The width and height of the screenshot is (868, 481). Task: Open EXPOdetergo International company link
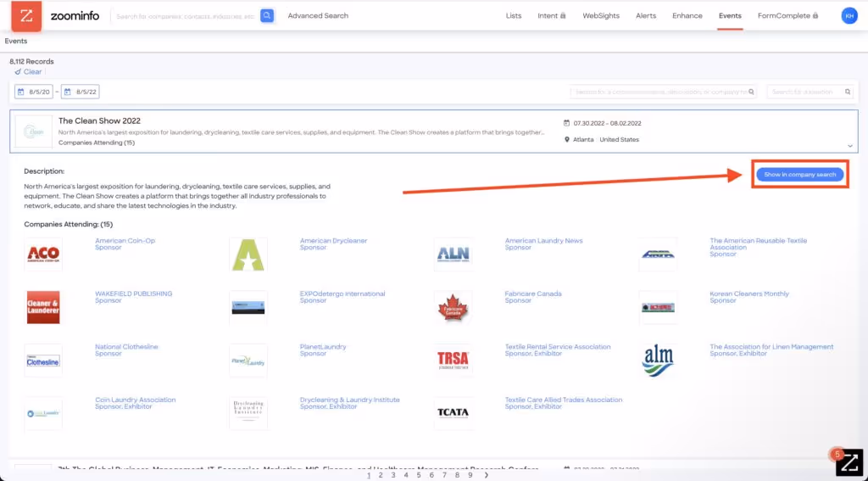coord(342,294)
